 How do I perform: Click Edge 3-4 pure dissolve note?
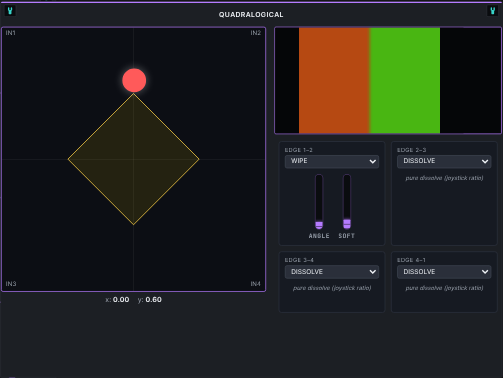pos(332,288)
